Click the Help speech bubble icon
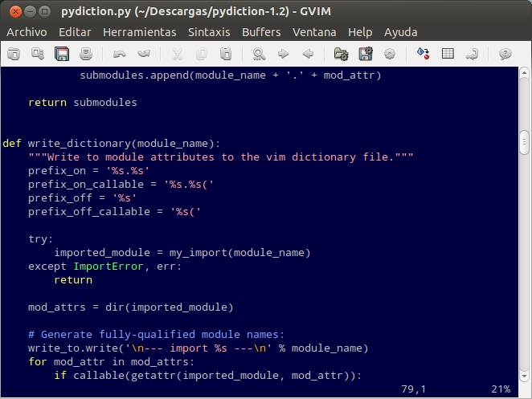 click(505, 54)
